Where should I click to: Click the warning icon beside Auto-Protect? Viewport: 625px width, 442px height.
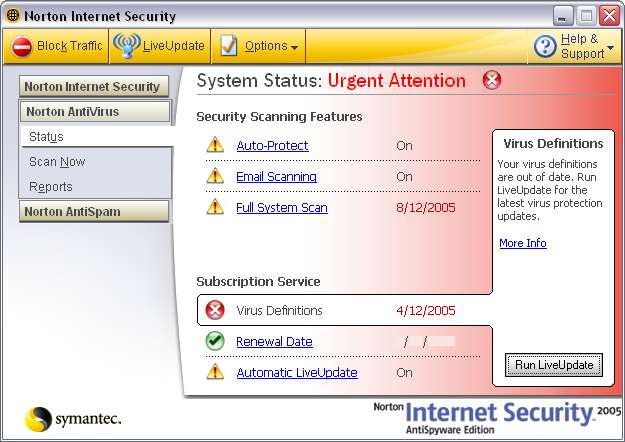coord(215,146)
